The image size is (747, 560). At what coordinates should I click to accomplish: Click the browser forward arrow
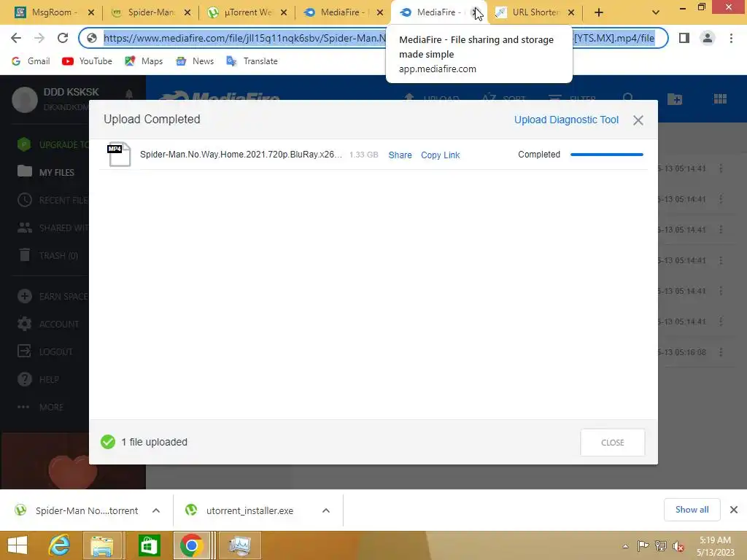39,38
